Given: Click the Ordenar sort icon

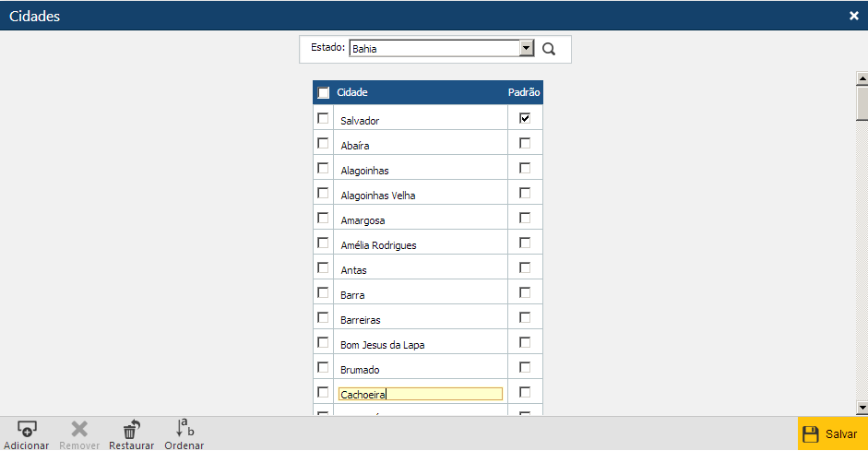Looking at the screenshot, I should pos(184,428).
